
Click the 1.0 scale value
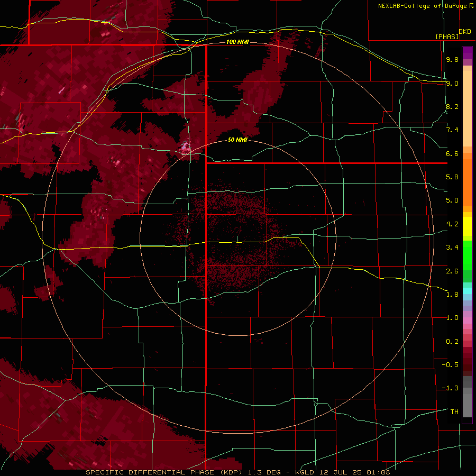pyautogui.click(x=452, y=318)
